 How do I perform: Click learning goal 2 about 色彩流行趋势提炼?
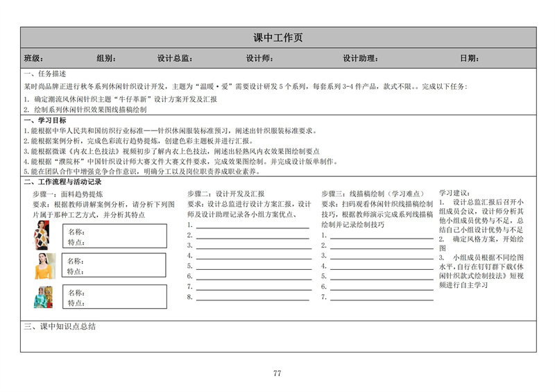[x=139, y=141]
